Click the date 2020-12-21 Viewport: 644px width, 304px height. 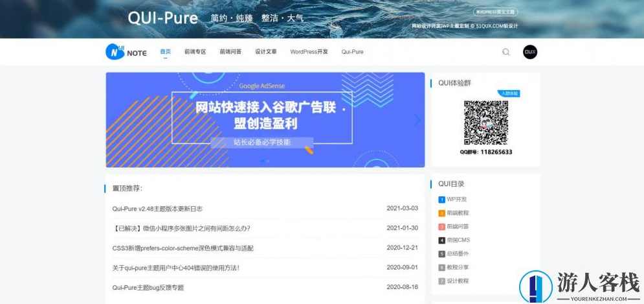pyautogui.click(x=403, y=248)
